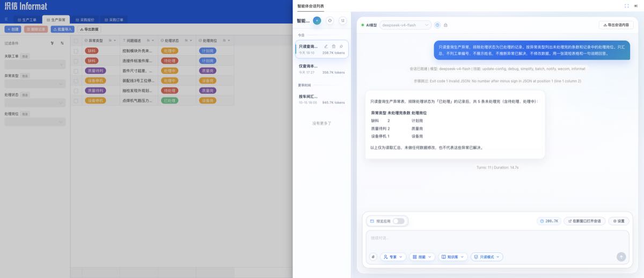
Task: Check the row with 控制模块外壳
Action: pos(76,50)
